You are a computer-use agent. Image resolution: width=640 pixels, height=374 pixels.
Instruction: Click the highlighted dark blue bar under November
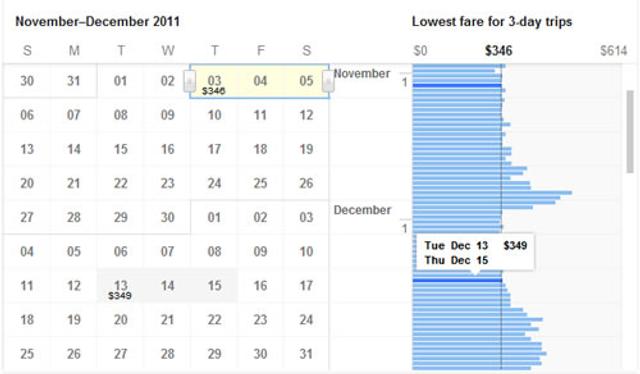(x=457, y=85)
